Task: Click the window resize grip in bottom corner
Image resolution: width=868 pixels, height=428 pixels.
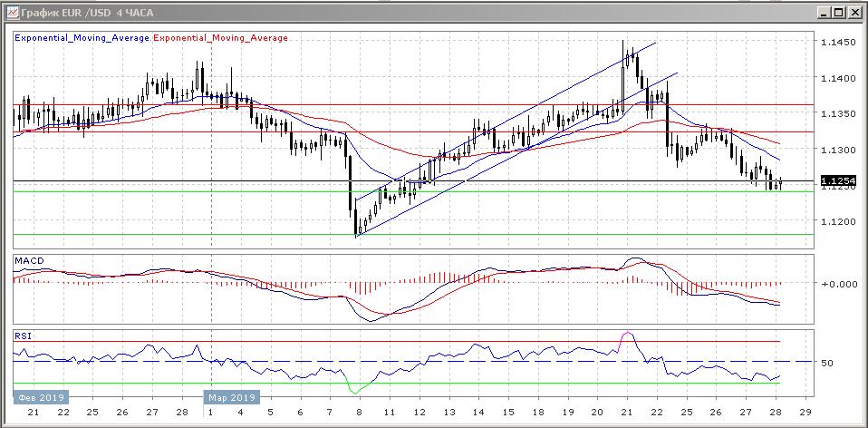Action: 861,421
